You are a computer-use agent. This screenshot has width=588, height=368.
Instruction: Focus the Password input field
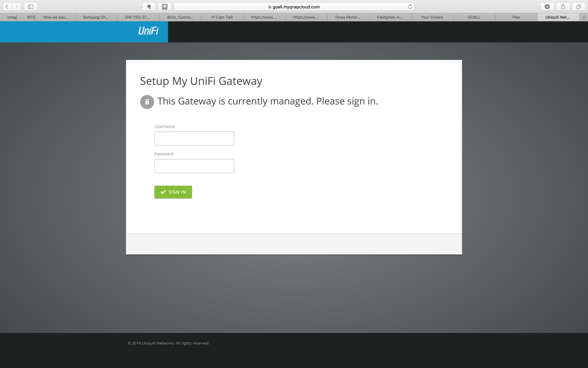194,166
